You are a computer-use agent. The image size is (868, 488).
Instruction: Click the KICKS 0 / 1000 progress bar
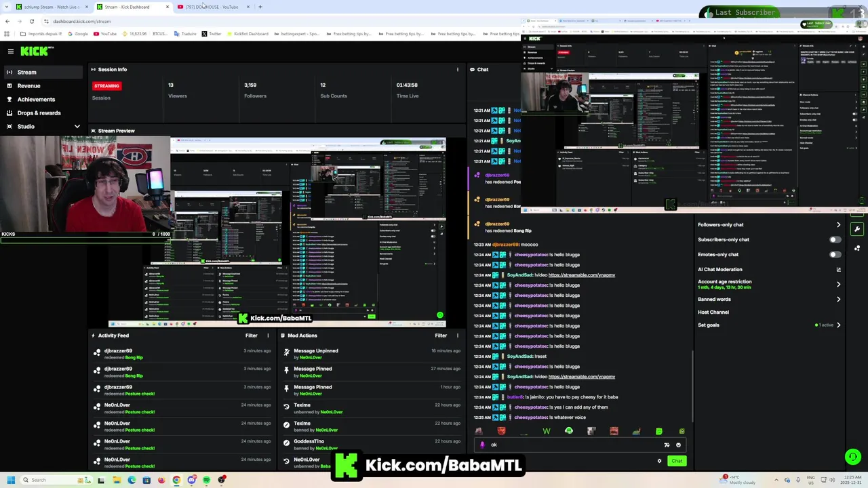(x=86, y=240)
